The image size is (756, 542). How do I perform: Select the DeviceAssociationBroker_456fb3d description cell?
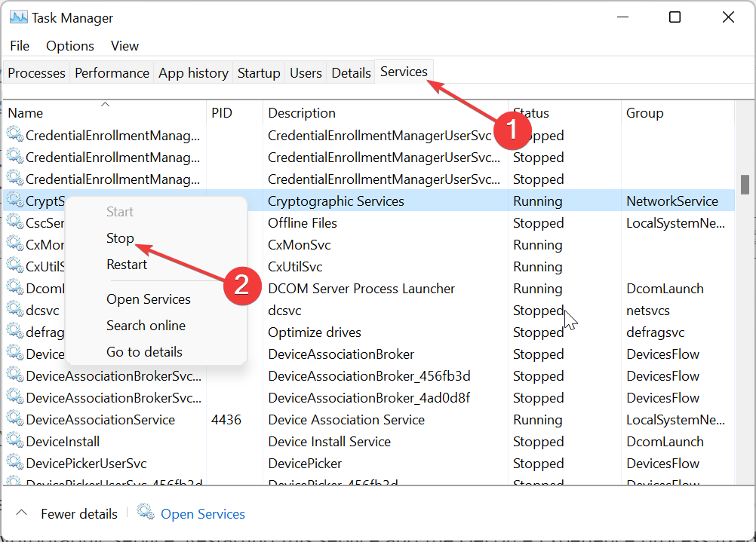pyautogui.click(x=369, y=376)
